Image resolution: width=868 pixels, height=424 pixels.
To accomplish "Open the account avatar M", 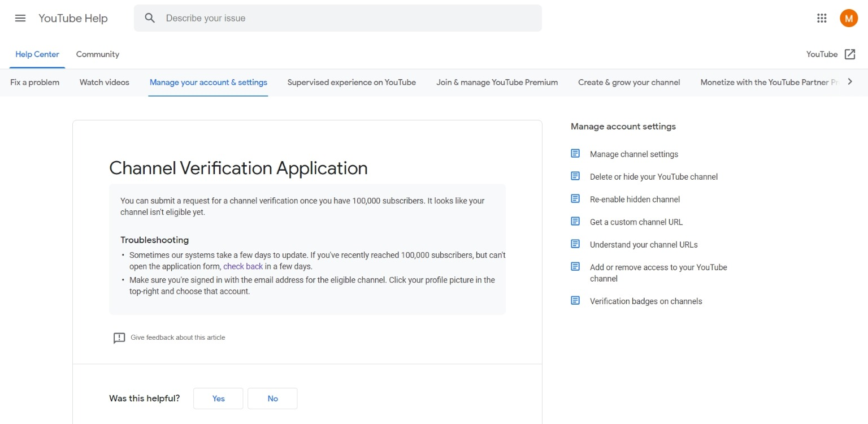I will pyautogui.click(x=849, y=18).
